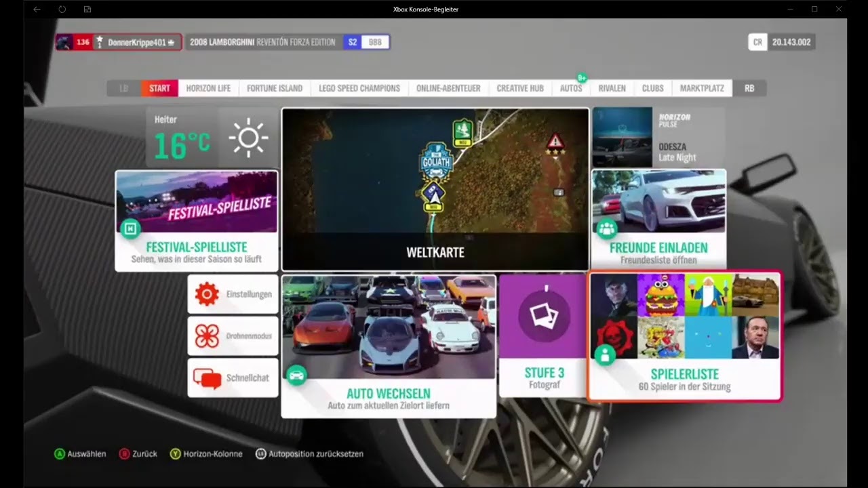Click the 16°C temperature reading
Image resolution: width=868 pixels, height=488 pixels.
(x=182, y=144)
